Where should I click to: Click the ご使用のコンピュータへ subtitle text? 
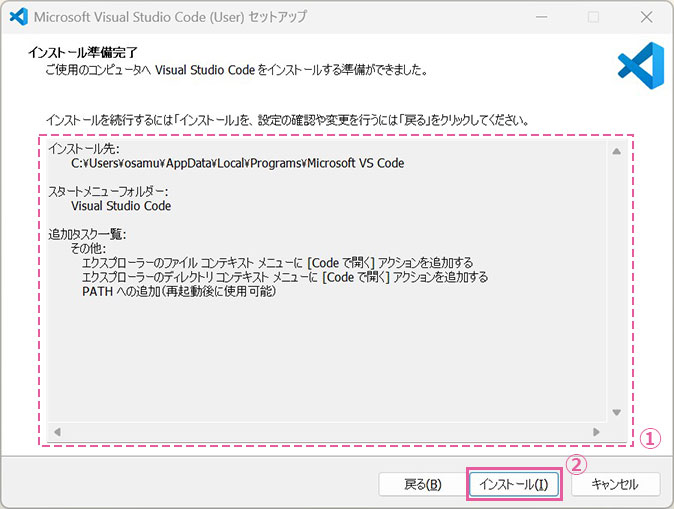[x=237, y=70]
